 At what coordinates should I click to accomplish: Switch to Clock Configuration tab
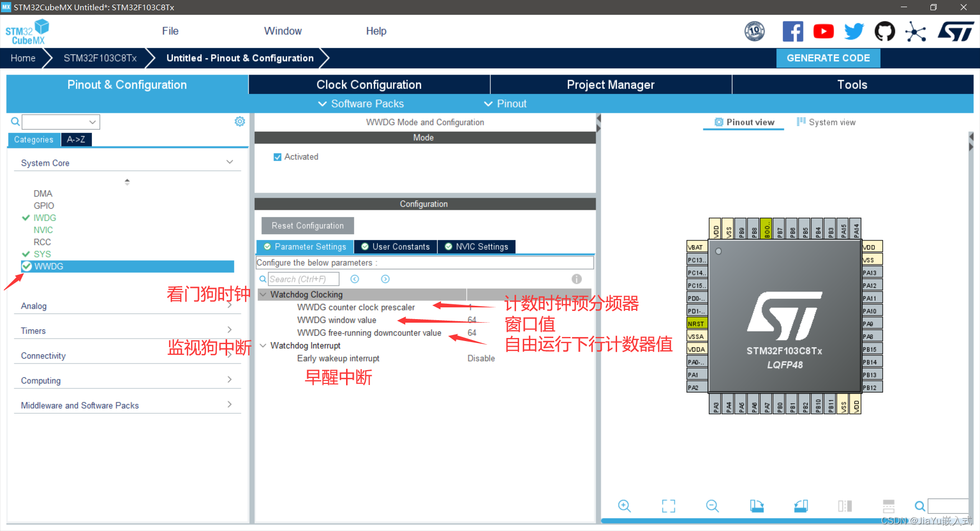coord(369,85)
